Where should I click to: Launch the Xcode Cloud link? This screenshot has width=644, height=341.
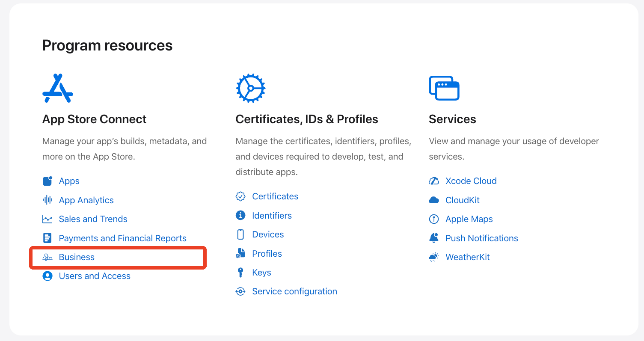[471, 181]
